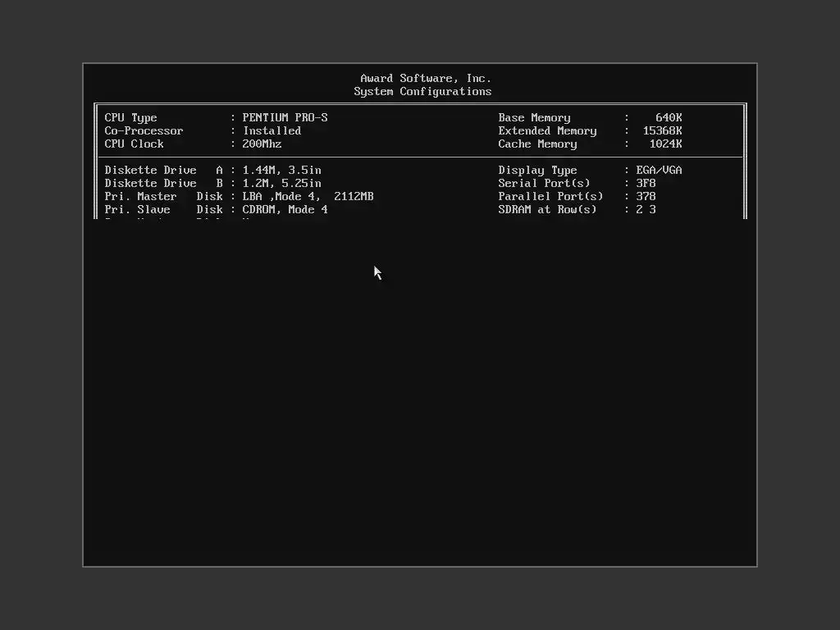Viewport: 840px width, 630px height.
Task: Select the 'Serial Port(s)' label
Action: [544, 183]
